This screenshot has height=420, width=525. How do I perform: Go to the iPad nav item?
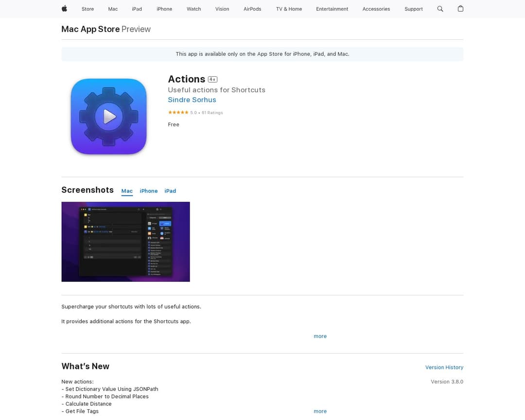pos(137,9)
